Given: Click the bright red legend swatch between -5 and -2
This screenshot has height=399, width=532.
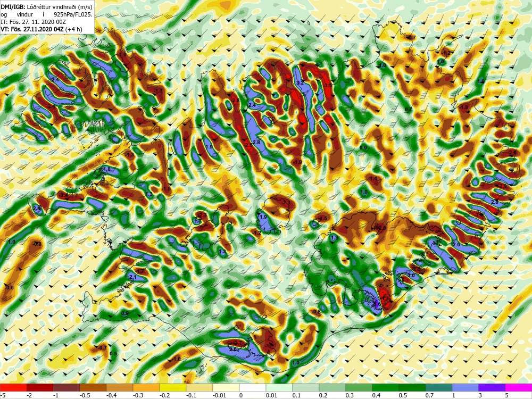Looking at the screenshot, I should (x=13, y=388).
